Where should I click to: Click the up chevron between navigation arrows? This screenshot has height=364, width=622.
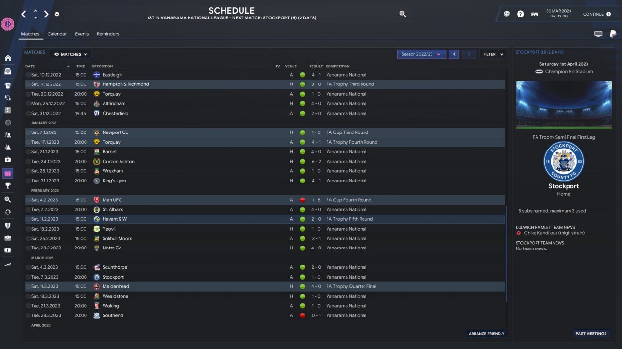(x=35, y=11)
